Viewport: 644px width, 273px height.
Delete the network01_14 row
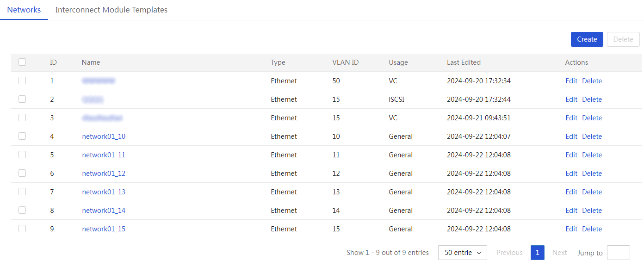(x=592, y=211)
